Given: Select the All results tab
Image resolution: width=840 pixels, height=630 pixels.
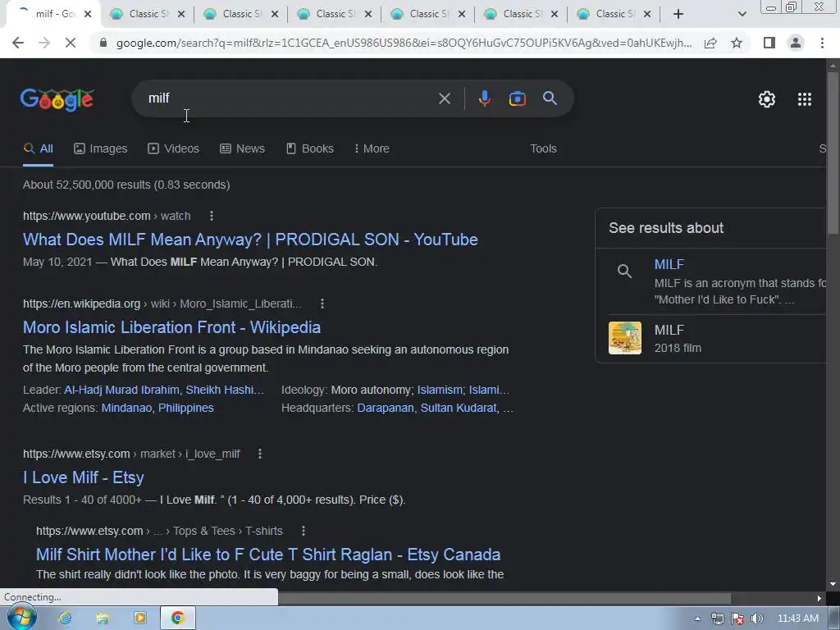Looking at the screenshot, I should click(38, 148).
